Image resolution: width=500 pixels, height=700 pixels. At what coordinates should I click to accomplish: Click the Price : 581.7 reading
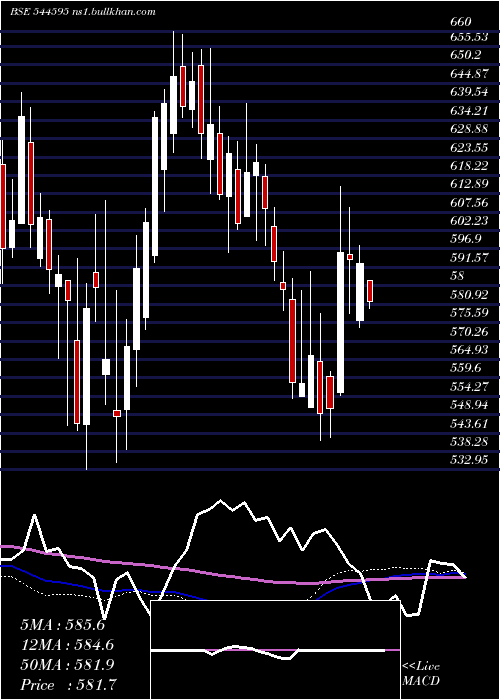[69, 685]
